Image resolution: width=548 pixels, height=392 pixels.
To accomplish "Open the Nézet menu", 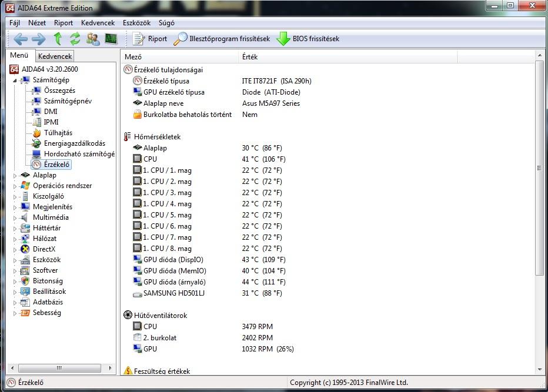I will point(37,23).
